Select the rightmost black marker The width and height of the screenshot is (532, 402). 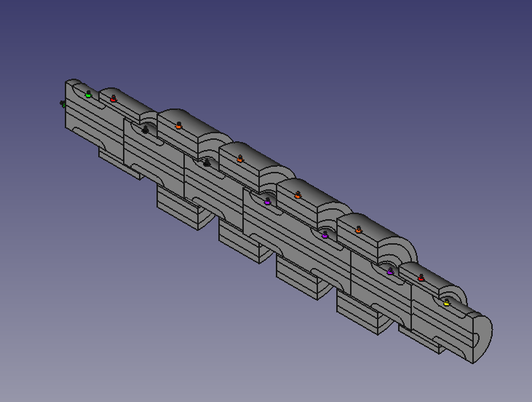[207, 162]
